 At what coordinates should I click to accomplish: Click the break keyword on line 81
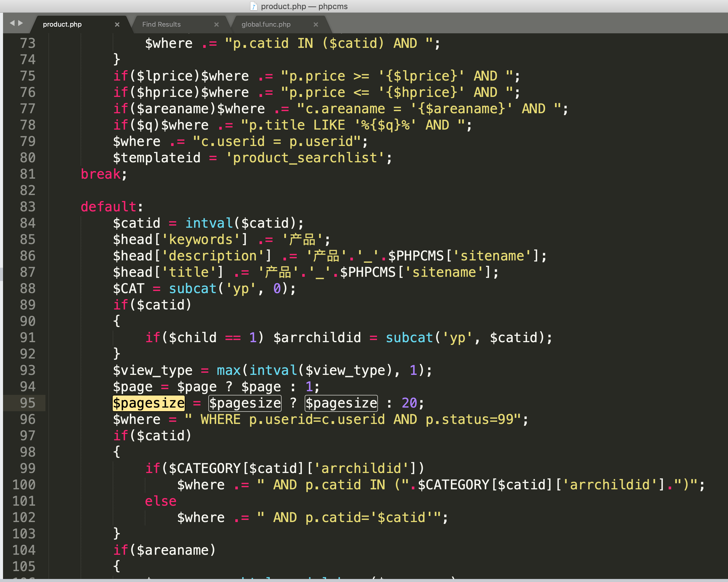pyautogui.click(x=101, y=174)
